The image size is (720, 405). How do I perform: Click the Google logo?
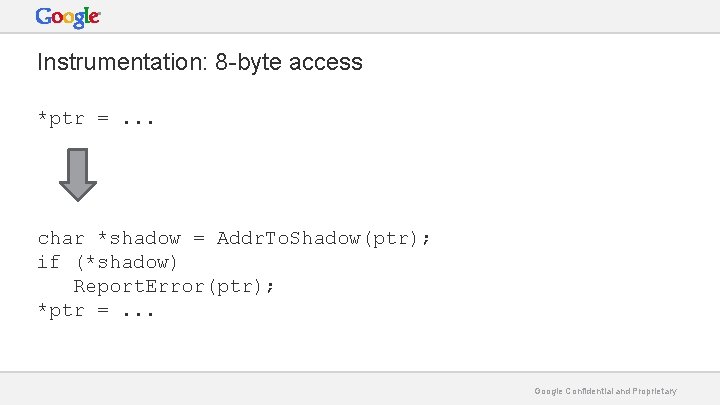pos(68,17)
